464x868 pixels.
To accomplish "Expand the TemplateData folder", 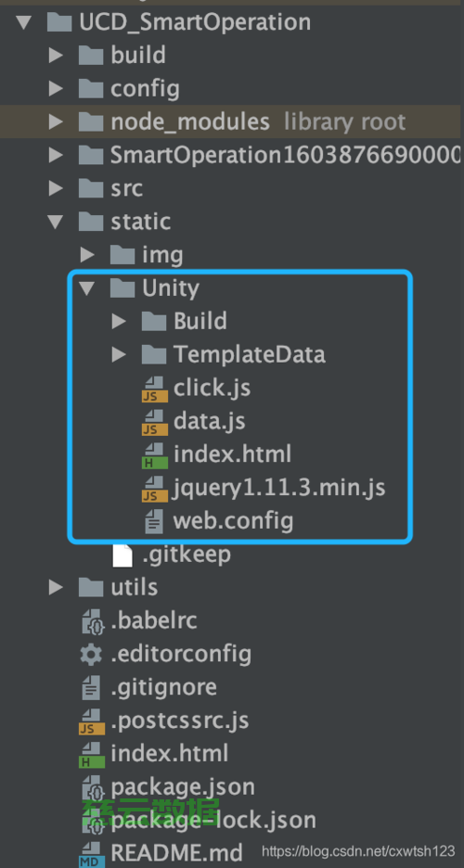I will [x=119, y=354].
